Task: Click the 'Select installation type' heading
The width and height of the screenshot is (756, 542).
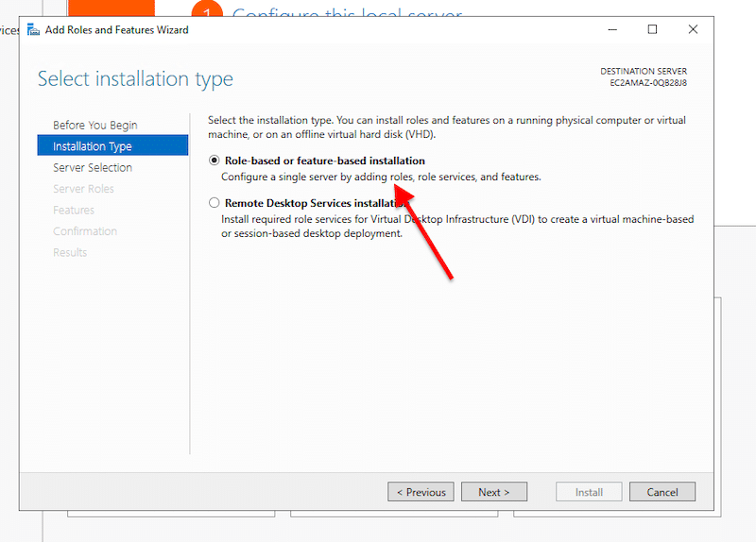Action: [135, 79]
